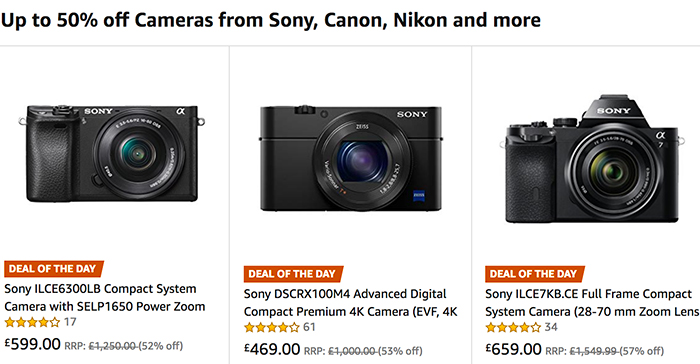Image resolution: width=700 pixels, height=364 pixels.
Task: Click the Up to 50% off Cameras heading
Action: [271, 20]
